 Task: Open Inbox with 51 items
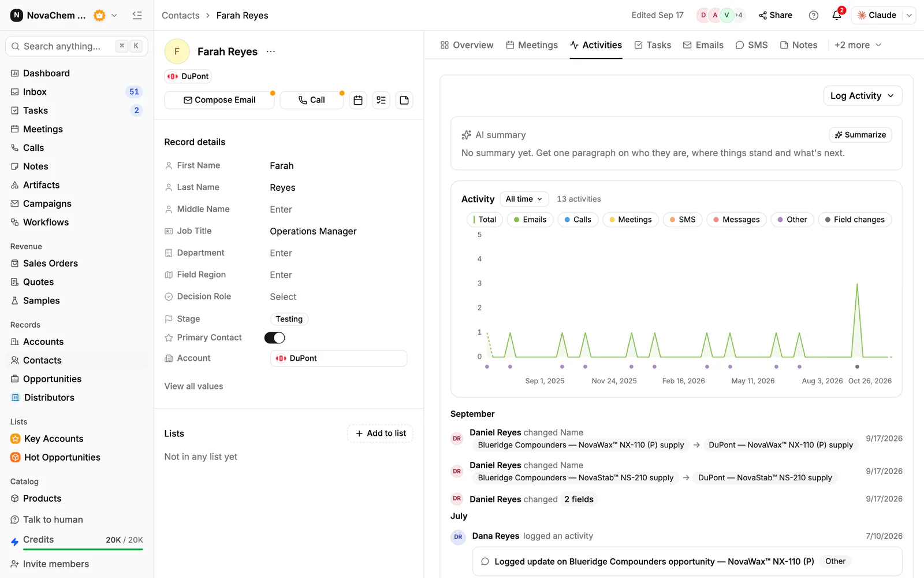click(76, 92)
